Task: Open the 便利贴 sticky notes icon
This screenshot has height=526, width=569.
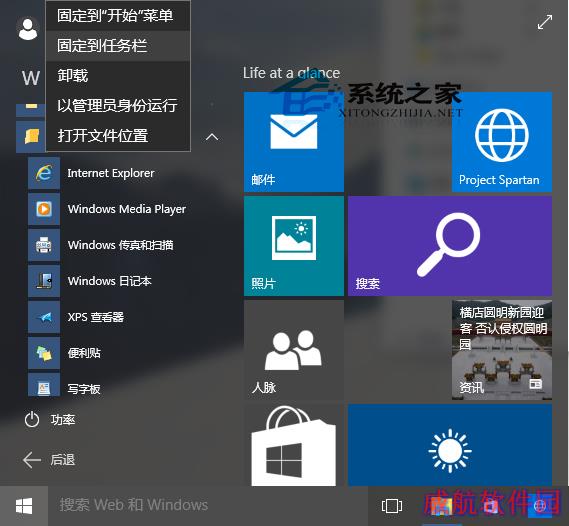Action: click(x=44, y=353)
